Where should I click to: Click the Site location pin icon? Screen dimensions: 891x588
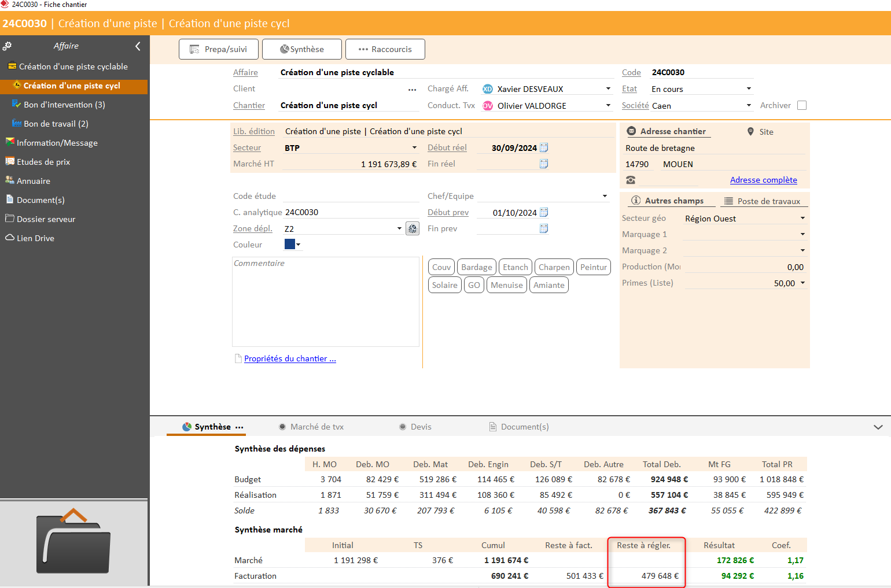750,131
